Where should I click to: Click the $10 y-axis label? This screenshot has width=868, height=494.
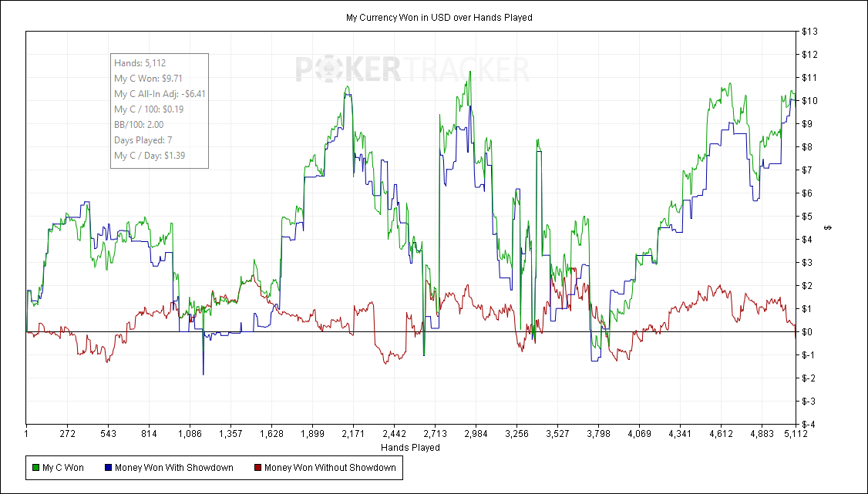click(810, 101)
